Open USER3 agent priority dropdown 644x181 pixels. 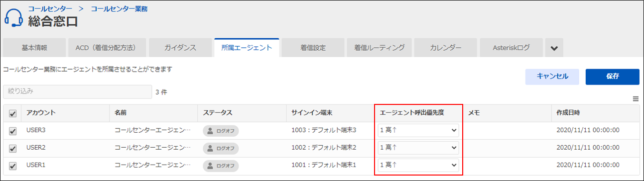coord(418,130)
